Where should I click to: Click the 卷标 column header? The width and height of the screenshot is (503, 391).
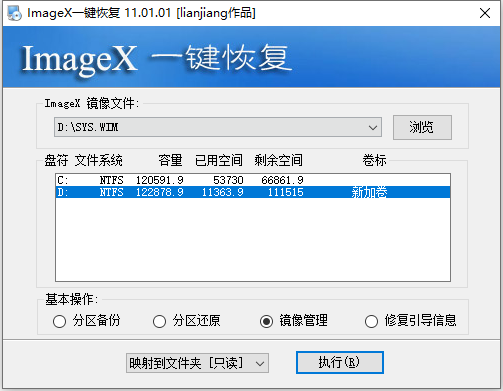click(374, 160)
